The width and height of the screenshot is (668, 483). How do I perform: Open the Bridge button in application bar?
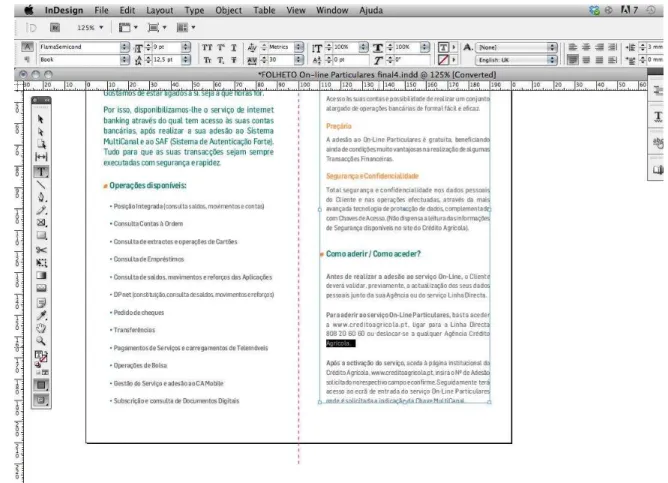55,28
